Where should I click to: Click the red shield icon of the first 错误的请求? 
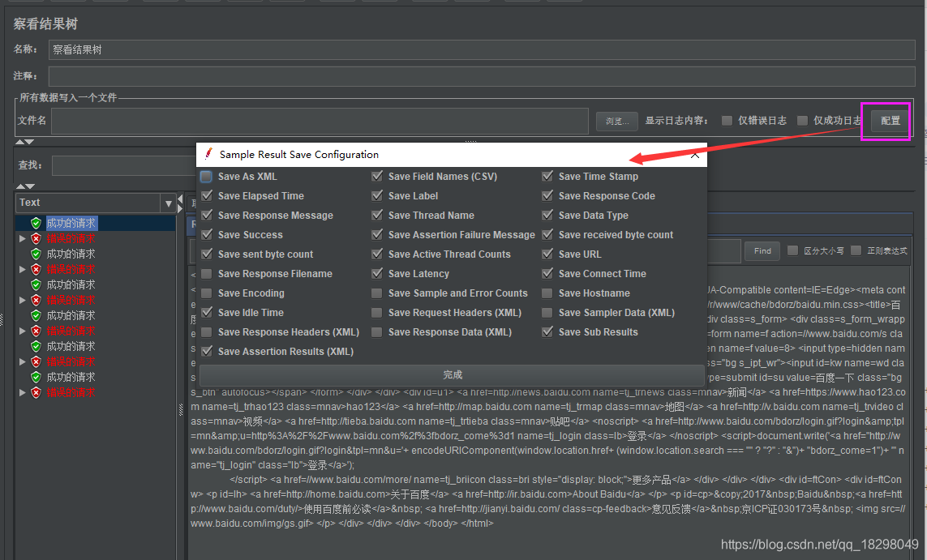pyautogui.click(x=36, y=237)
